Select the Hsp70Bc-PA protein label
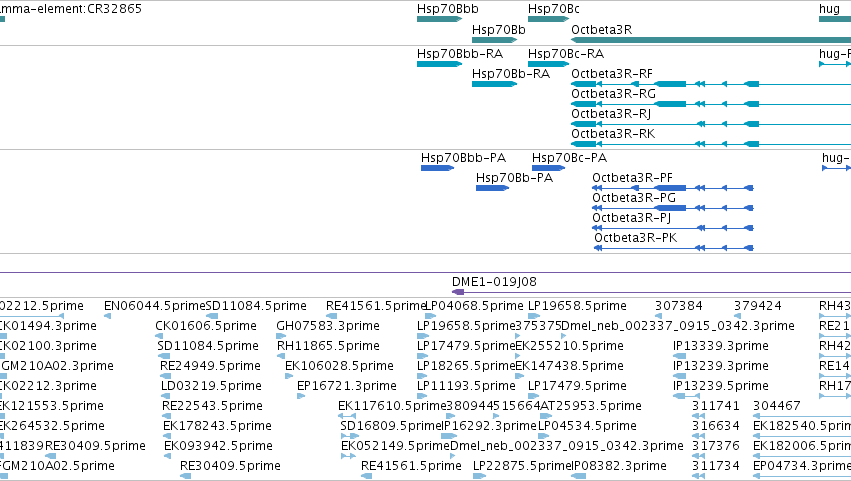Screen dimensions: 851x481 tap(569, 159)
